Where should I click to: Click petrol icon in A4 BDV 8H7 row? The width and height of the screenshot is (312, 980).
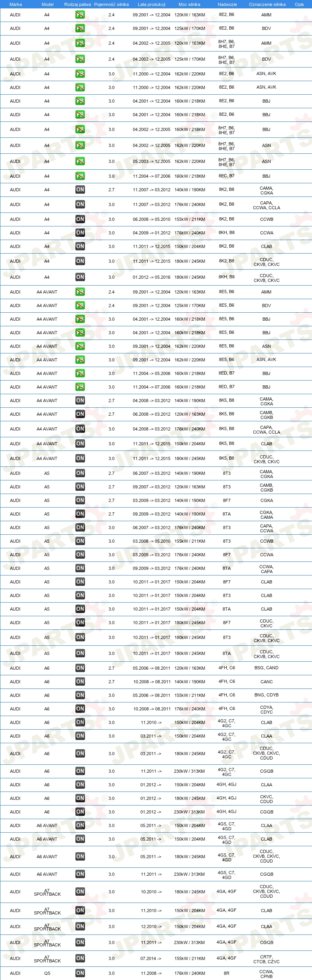[80, 59]
